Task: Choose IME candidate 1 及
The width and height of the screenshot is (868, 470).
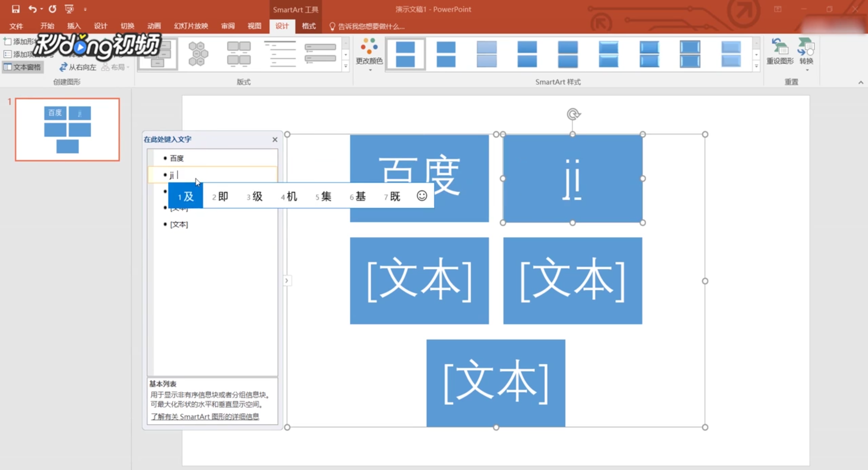Action: pyautogui.click(x=185, y=196)
